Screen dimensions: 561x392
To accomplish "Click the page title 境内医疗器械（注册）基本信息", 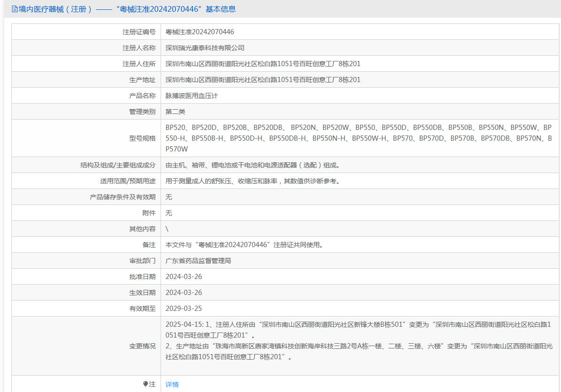I will click(124, 9).
